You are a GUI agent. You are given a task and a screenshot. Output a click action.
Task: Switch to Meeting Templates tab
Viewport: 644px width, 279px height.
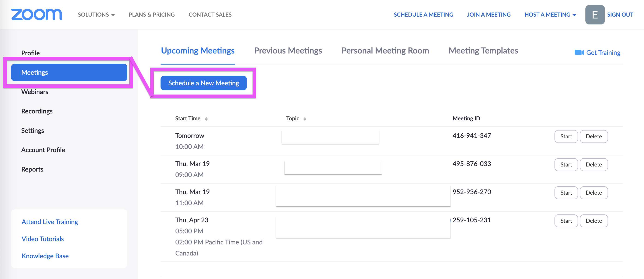[483, 51]
